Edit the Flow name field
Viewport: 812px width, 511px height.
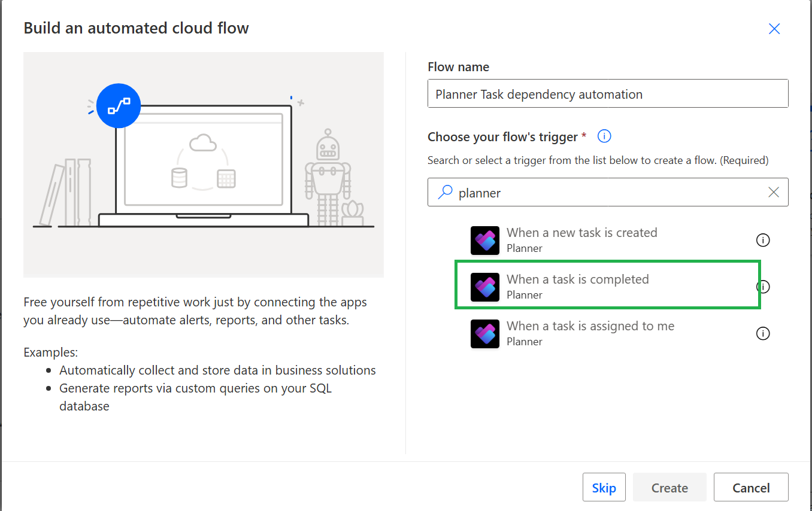608,94
